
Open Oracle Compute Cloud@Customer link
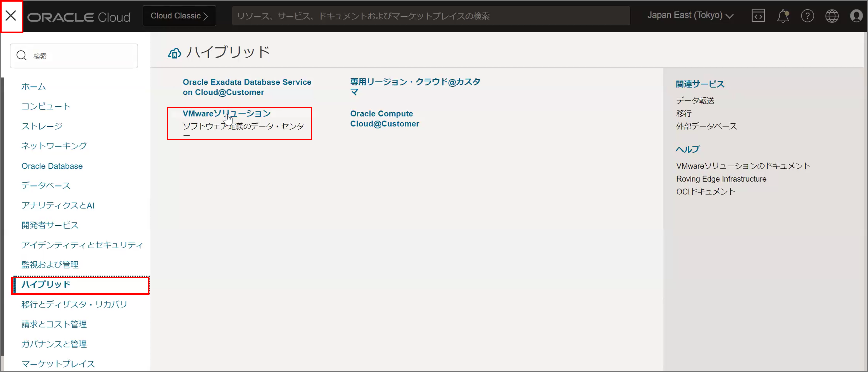(384, 119)
